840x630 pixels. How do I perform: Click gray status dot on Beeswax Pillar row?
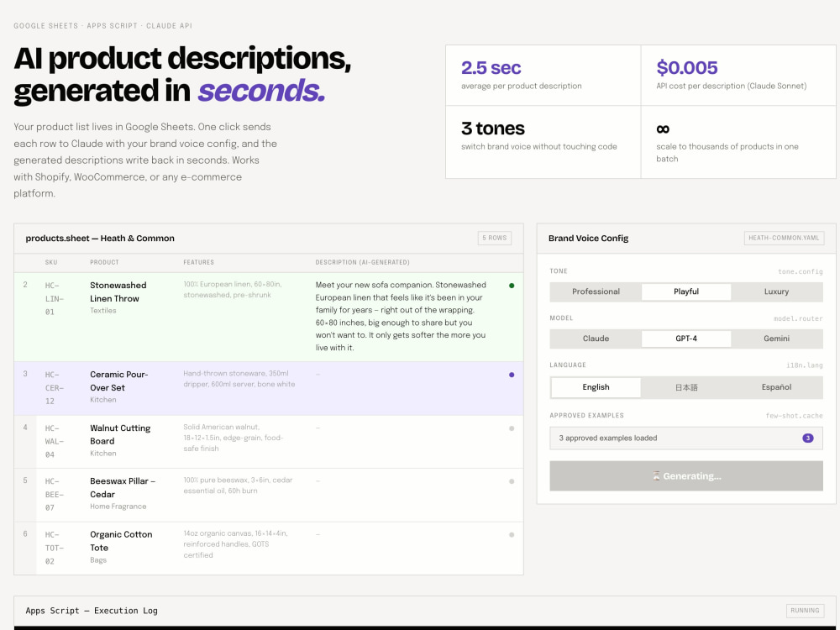click(512, 481)
